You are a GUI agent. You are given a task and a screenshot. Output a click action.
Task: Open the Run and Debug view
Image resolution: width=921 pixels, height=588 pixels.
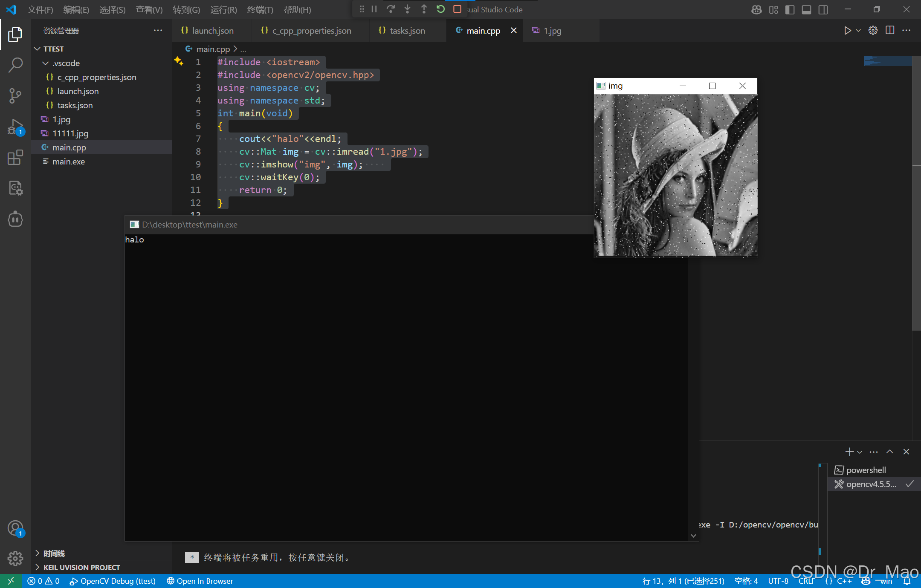tap(15, 127)
